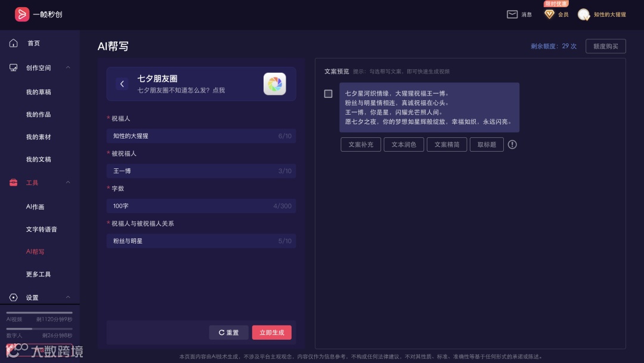Click the 文本润色 button
This screenshot has height=363, width=644.
coord(404,144)
